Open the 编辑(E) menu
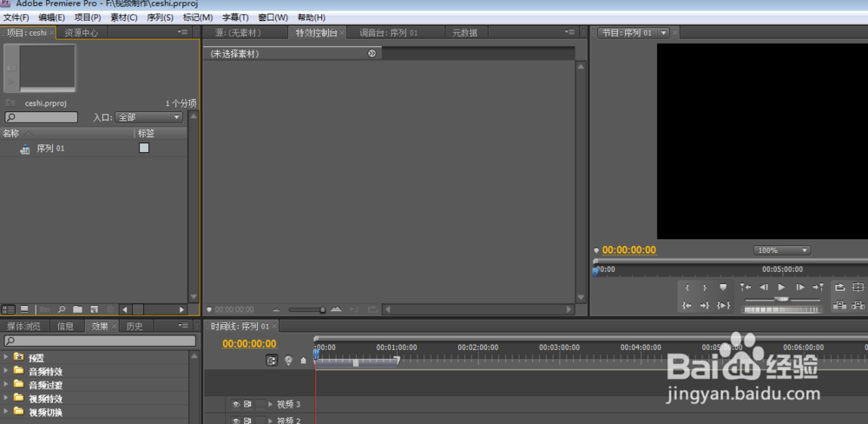The height and width of the screenshot is (424, 868). coord(51,17)
